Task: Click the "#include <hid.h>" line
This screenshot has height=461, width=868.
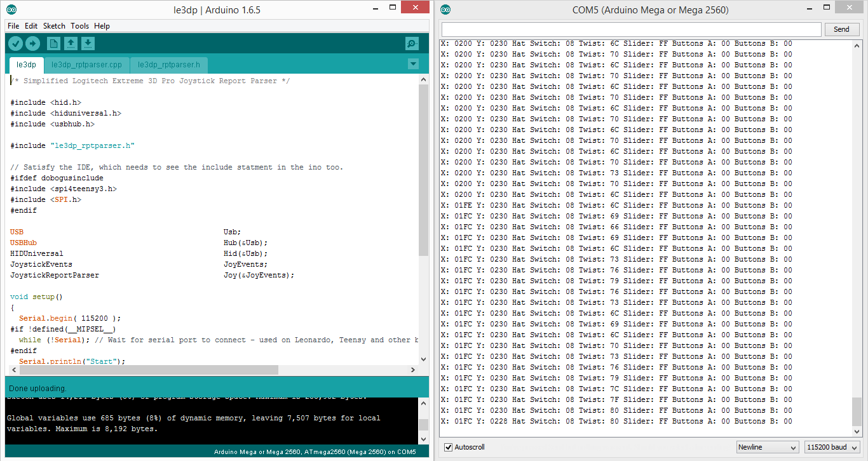Action: point(46,102)
